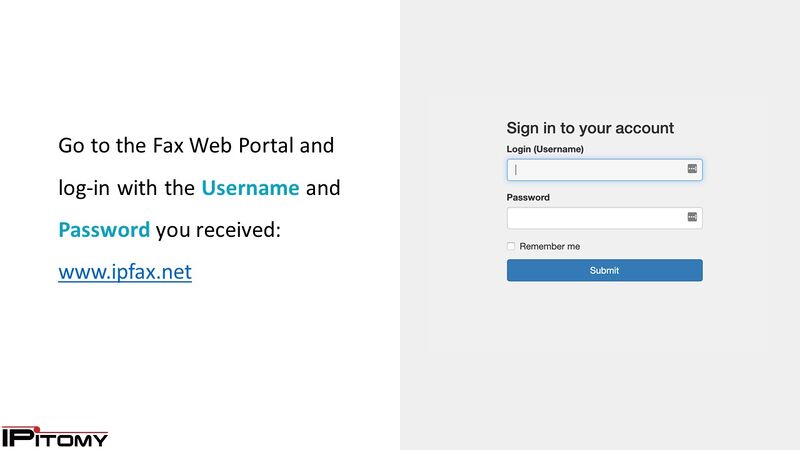The height and width of the screenshot is (450, 800).
Task: Click the Sign in to your account heading
Action: point(590,128)
